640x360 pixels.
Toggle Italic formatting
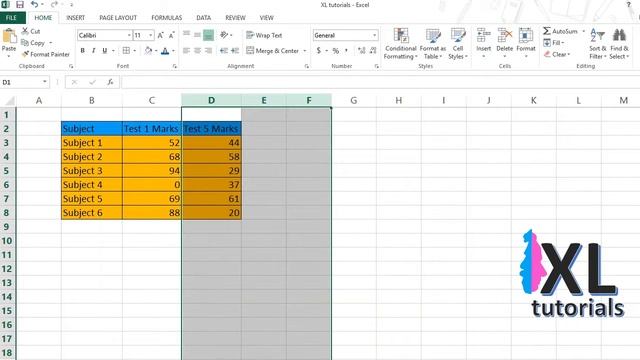coord(93,51)
